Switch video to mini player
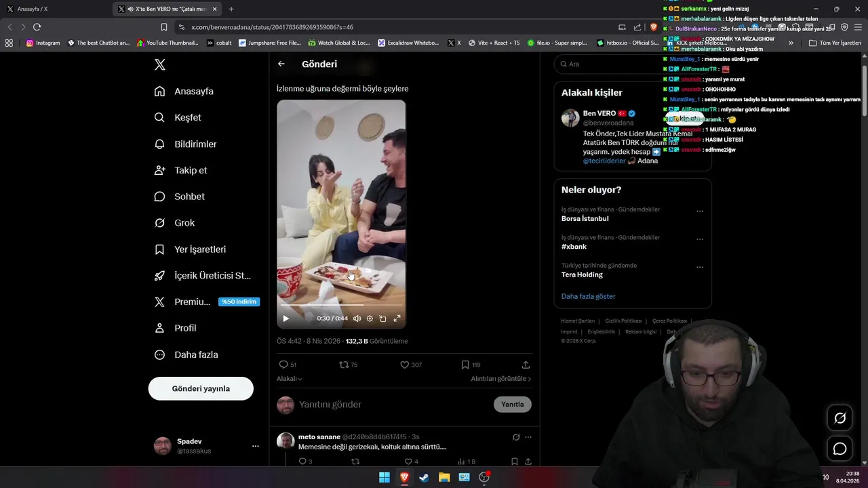The image size is (868, 488). (383, 319)
